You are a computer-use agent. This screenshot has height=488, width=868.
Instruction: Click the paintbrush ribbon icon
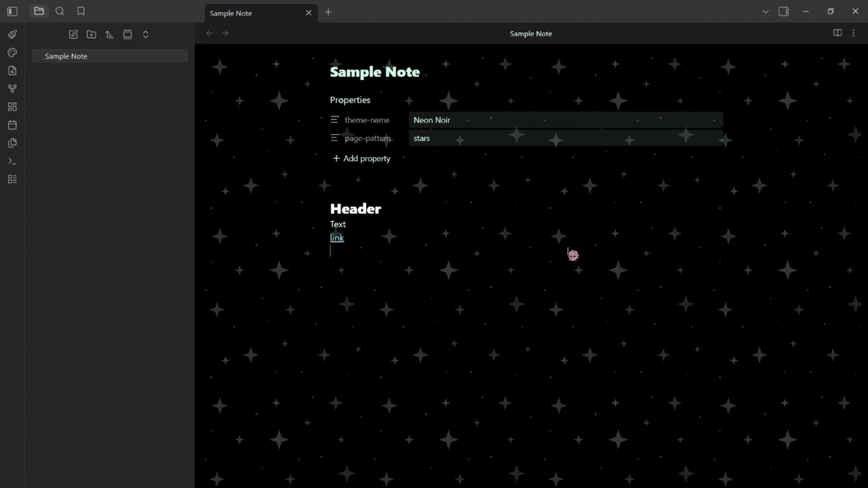coord(12,34)
